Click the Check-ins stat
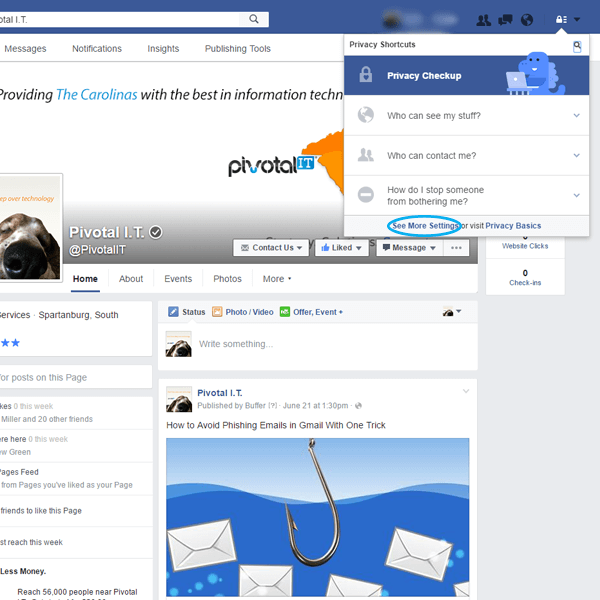 pyautogui.click(x=525, y=277)
